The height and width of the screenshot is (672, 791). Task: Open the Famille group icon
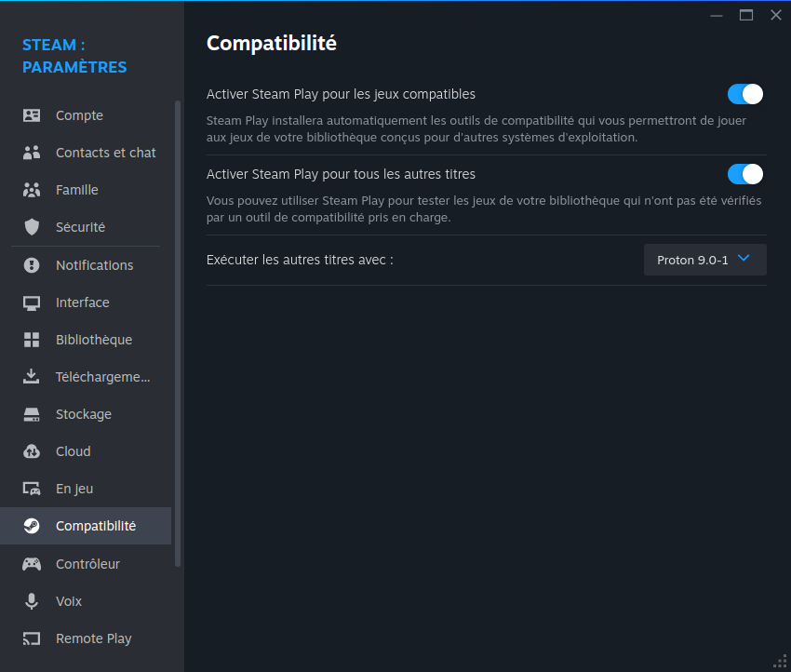(x=32, y=190)
